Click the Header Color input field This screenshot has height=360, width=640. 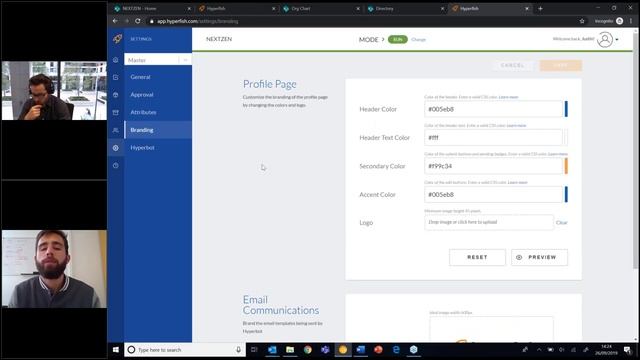click(x=493, y=109)
